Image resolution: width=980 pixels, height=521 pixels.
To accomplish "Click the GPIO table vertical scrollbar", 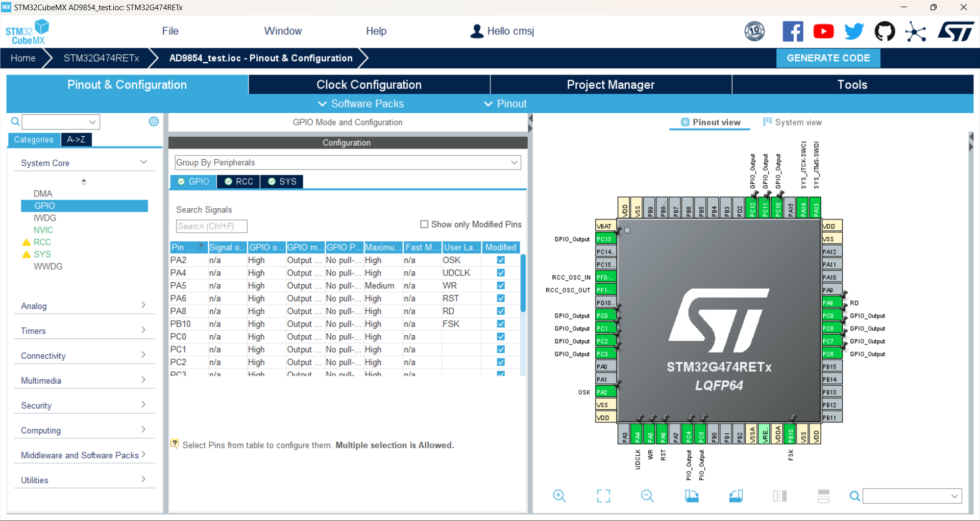I will tap(523, 283).
